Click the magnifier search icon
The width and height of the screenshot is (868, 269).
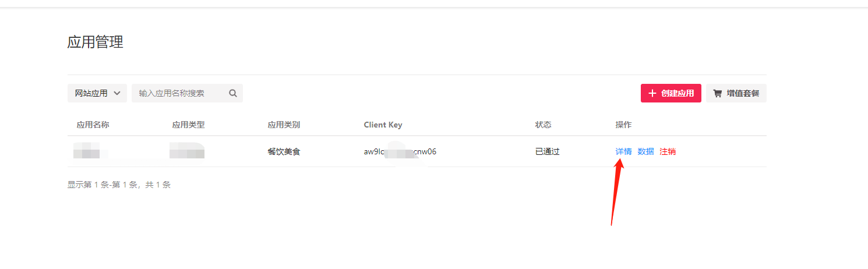[233, 93]
